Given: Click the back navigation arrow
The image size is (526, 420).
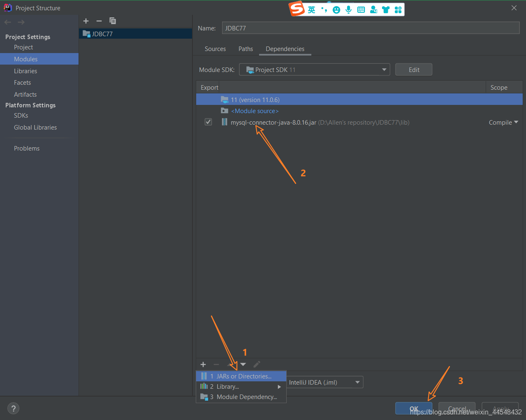Looking at the screenshot, I should (x=7, y=22).
